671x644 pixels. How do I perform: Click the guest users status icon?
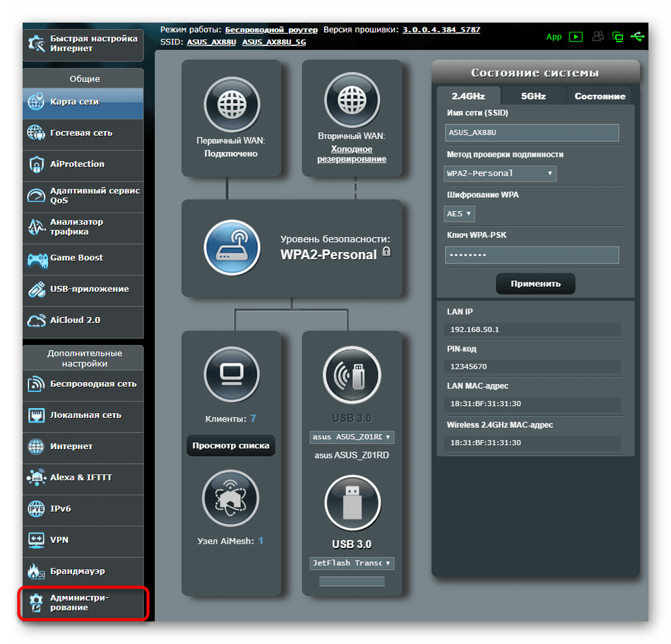[598, 37]
